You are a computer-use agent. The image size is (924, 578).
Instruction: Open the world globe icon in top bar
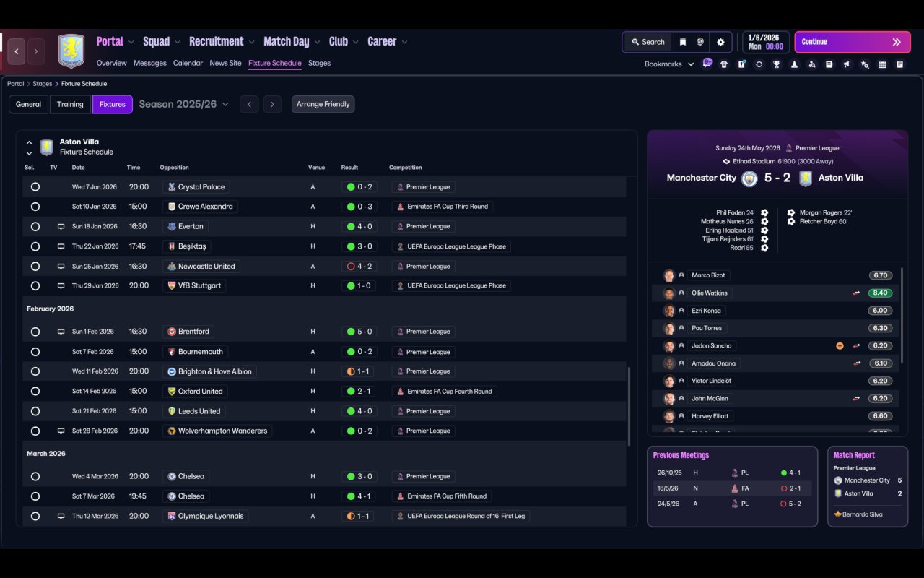pyautogui.click(x=700, y=42)
